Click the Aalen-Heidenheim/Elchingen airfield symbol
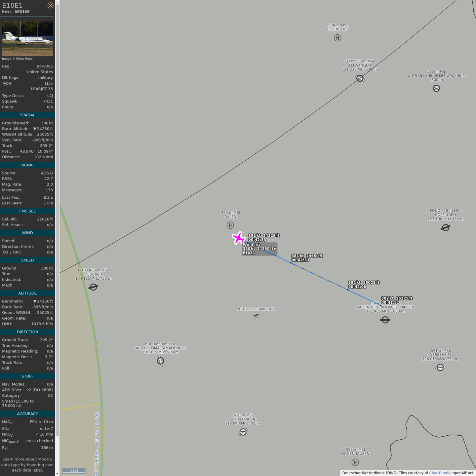476x476 pixels. click(385, 320)
